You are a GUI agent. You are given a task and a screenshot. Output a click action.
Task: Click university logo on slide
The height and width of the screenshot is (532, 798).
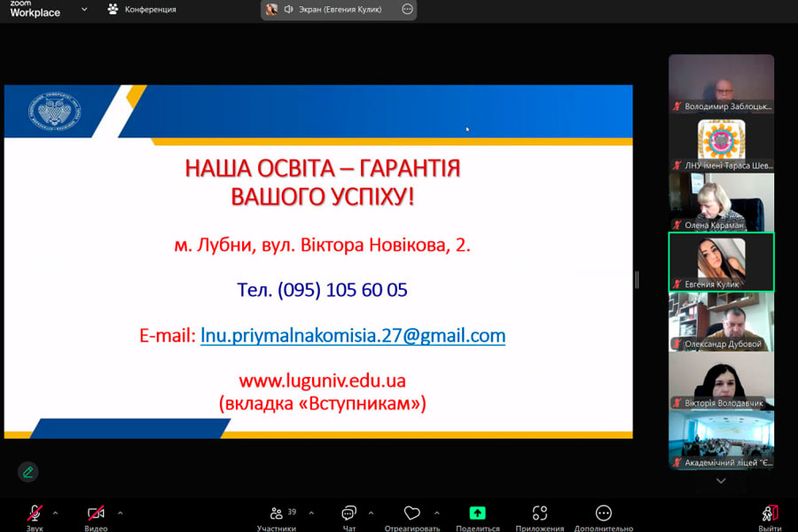[54, 112]
